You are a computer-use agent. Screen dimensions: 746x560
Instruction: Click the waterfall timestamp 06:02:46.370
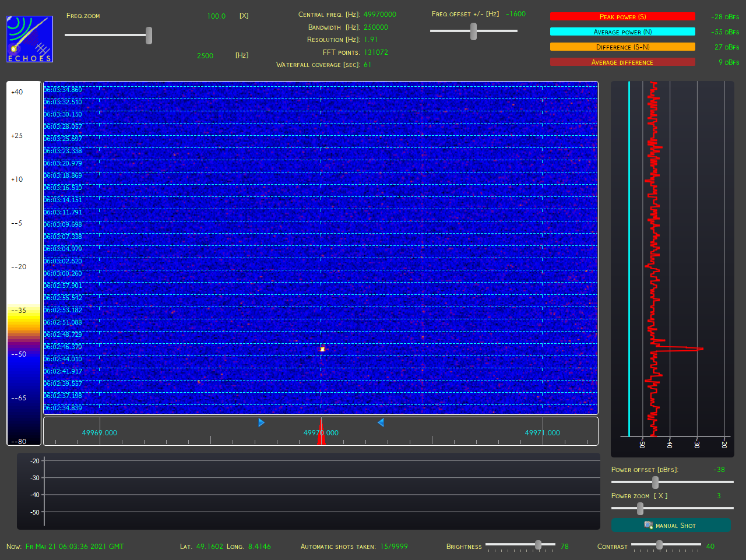(x=63, y=347)
